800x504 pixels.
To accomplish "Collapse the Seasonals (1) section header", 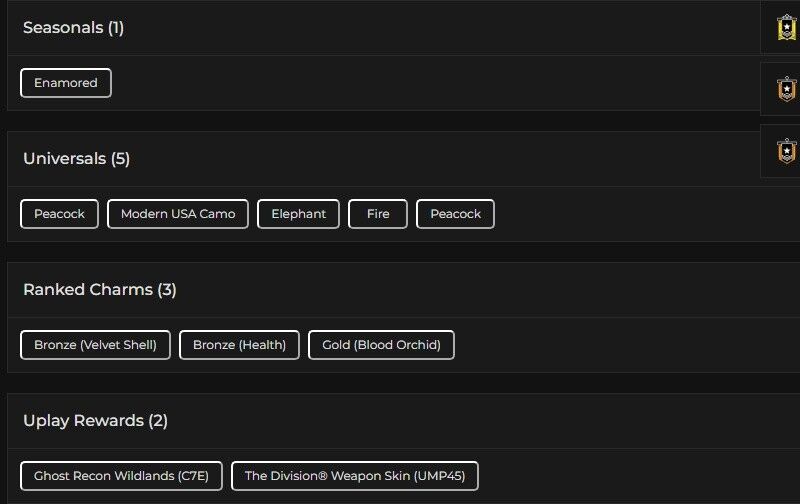I will tap(74, 28).
